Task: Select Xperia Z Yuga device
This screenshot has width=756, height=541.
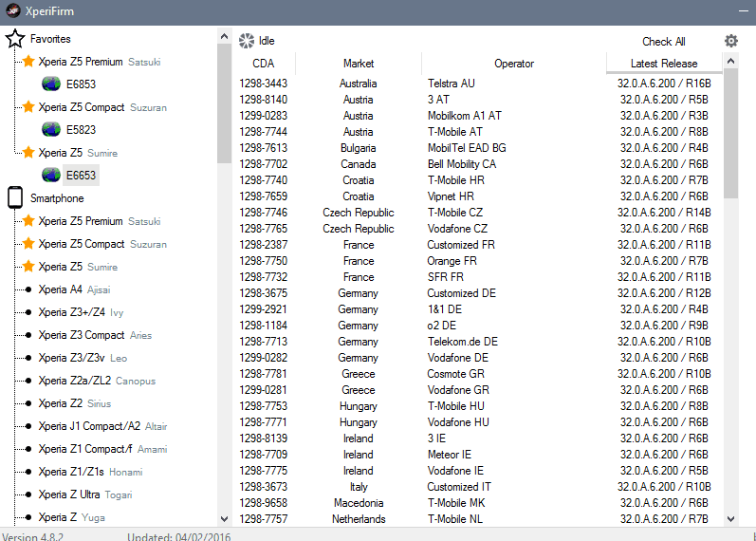Action: [72, 517]
